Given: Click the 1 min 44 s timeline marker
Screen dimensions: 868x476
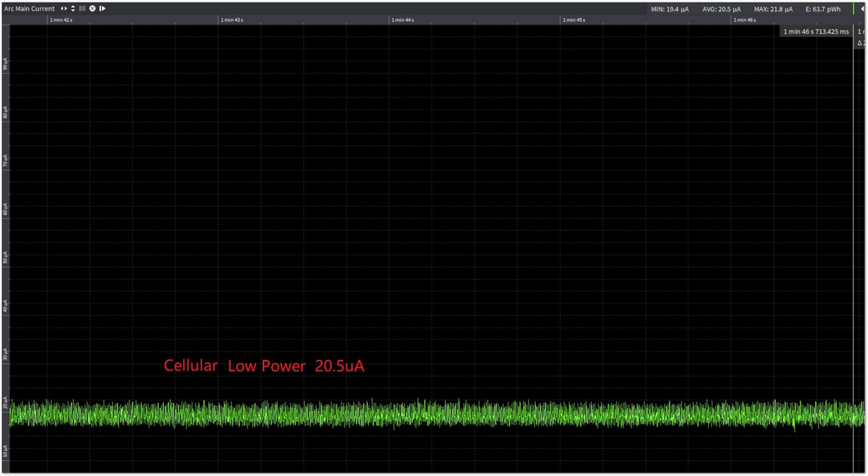Looking at the screenshot, I should click(x=403, y=20).
